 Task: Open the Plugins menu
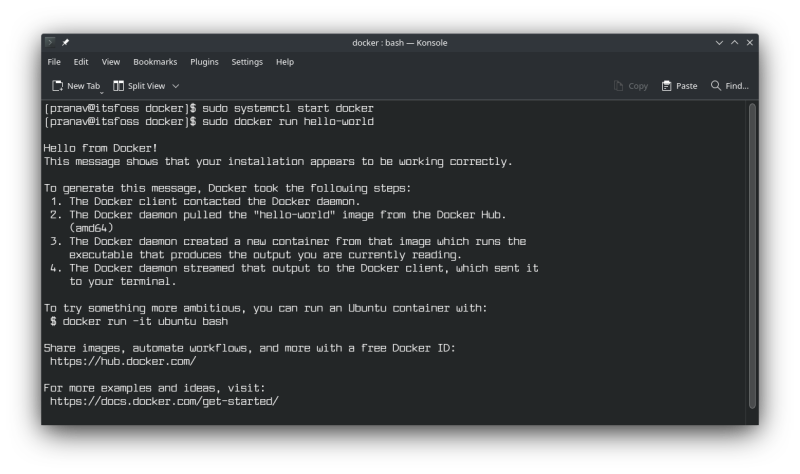[x=204, y=62]
